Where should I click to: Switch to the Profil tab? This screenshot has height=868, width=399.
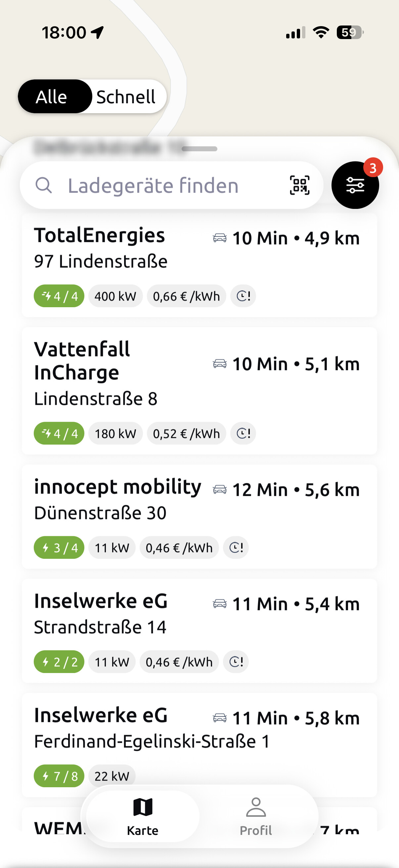[x=256, y=816]
